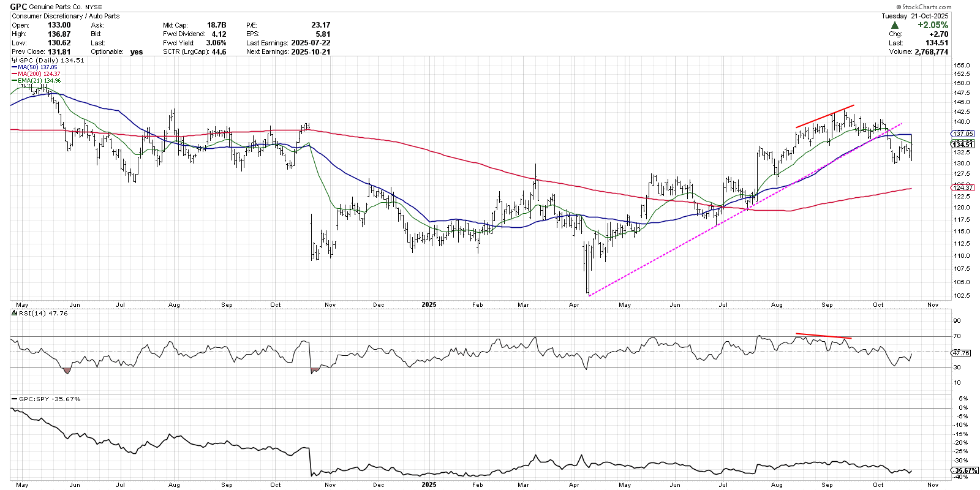Screen dimensions: 980x490
Task: Click the GPC ticker symbol title
Action: (x=18, y=7)
